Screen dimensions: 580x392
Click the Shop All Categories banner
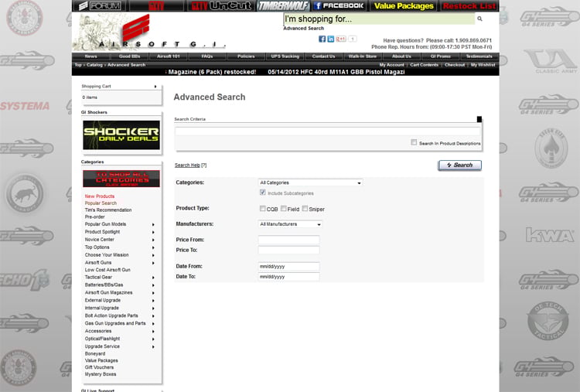click(x=121, y=178)
